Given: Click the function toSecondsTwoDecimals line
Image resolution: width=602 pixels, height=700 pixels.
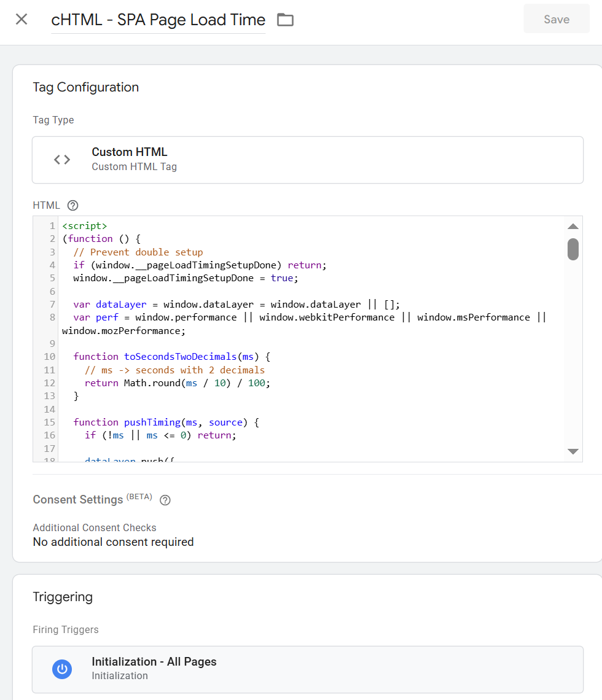Looking at the screenshot, I should point(172,357).
